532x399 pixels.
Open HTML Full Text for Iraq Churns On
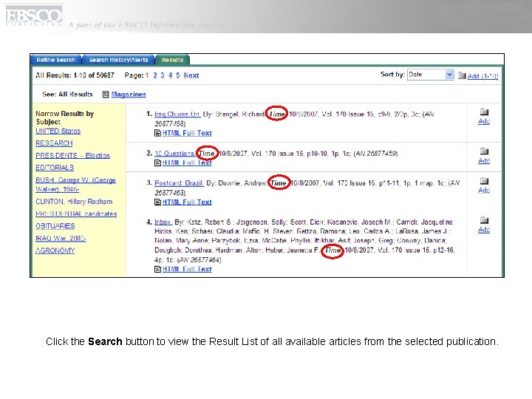[187, 133]
